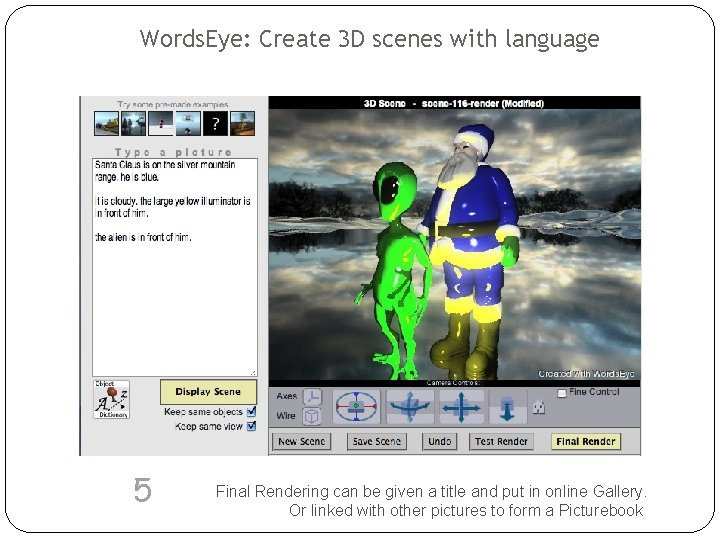Toggle the Wire frame cube icon
The width and height of the screenshot is (720, 540).
(313, 416)
